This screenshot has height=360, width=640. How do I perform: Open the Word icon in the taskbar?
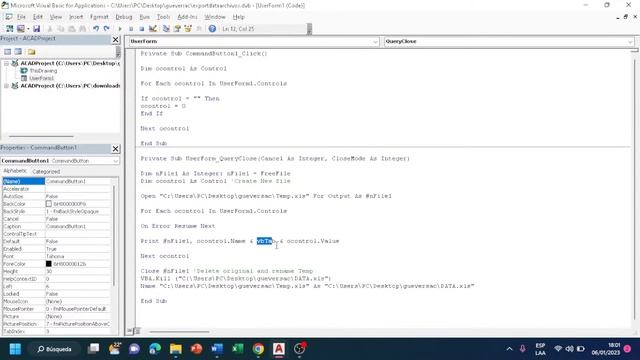pyautogui.click(x=217, y=349)
